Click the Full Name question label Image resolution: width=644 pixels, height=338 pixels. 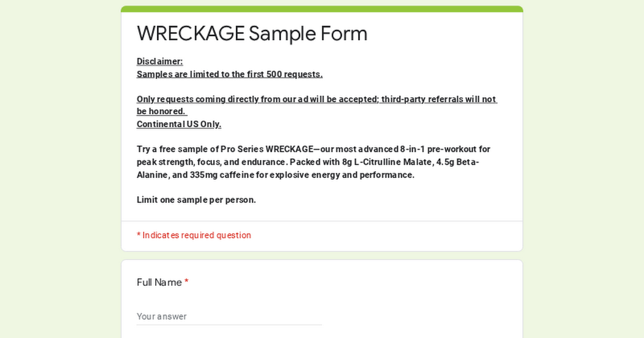coord(159,282)
